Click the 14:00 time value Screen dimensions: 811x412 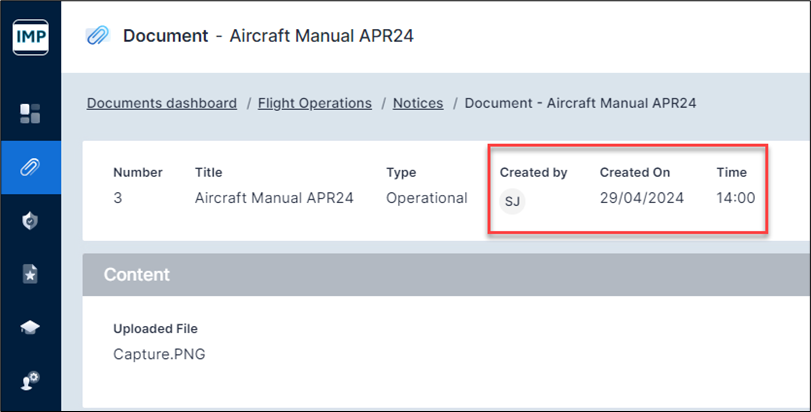[735, 198]
